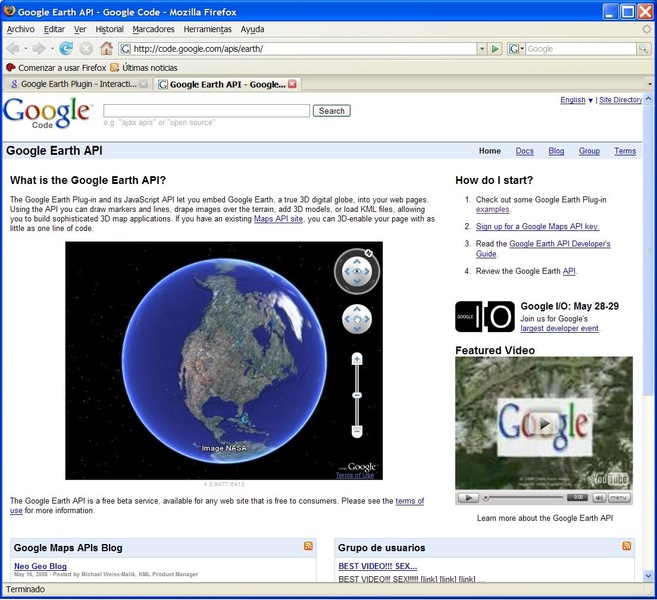Click the Firefox Home icon
The height and width of the screenshot is (600, 657).
(x=106, y=48)
